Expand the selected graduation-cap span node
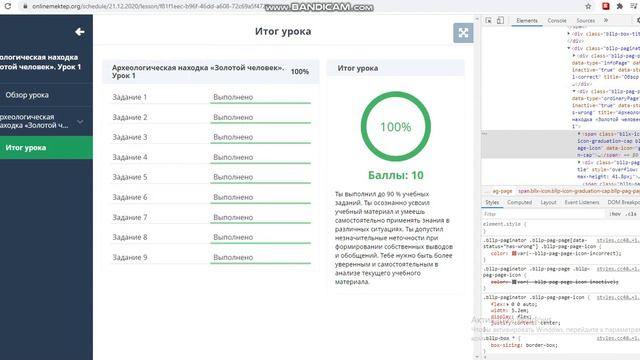This screenshot has width=640, height=360. coord(579,134)
